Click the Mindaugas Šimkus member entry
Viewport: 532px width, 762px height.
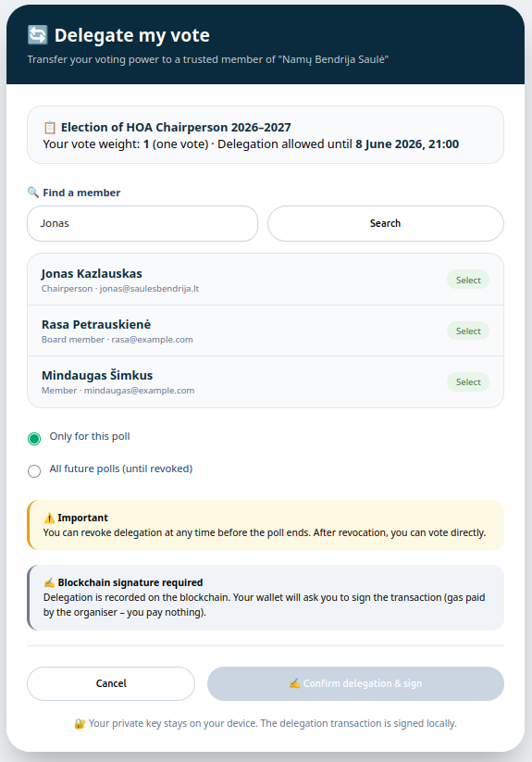coord(266,382)
